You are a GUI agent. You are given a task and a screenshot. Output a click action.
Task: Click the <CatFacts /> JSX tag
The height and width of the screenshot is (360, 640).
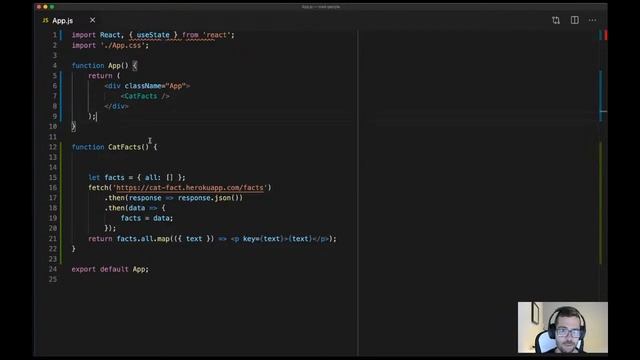click(x=145, y=96)
